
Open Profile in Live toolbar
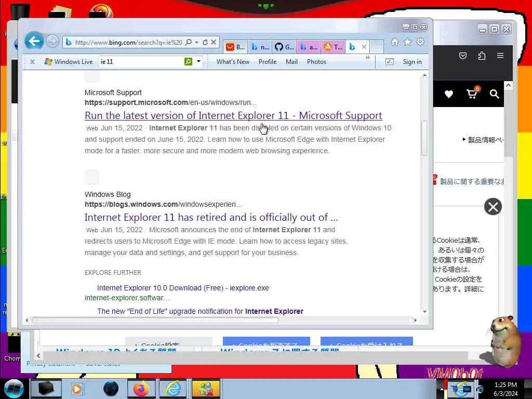pyautogui.click(x=268, y=62)
